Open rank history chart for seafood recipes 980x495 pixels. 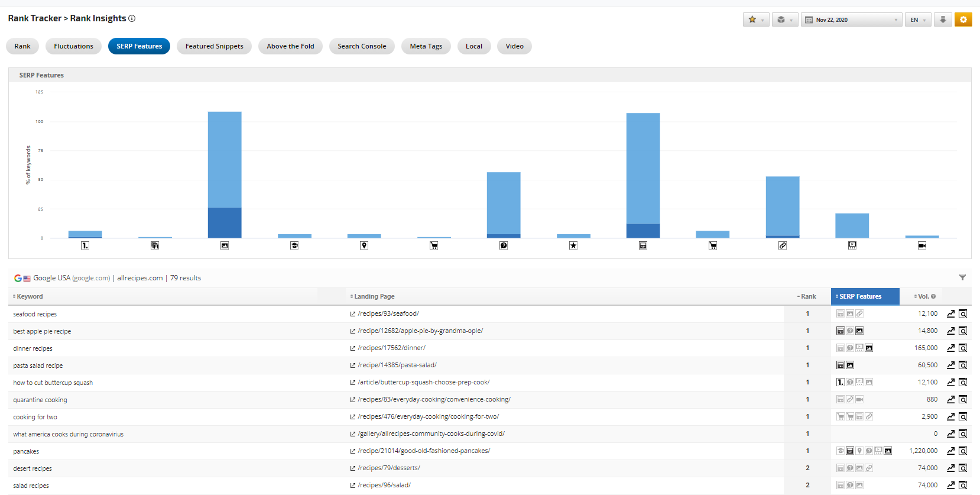click(950, 314)
